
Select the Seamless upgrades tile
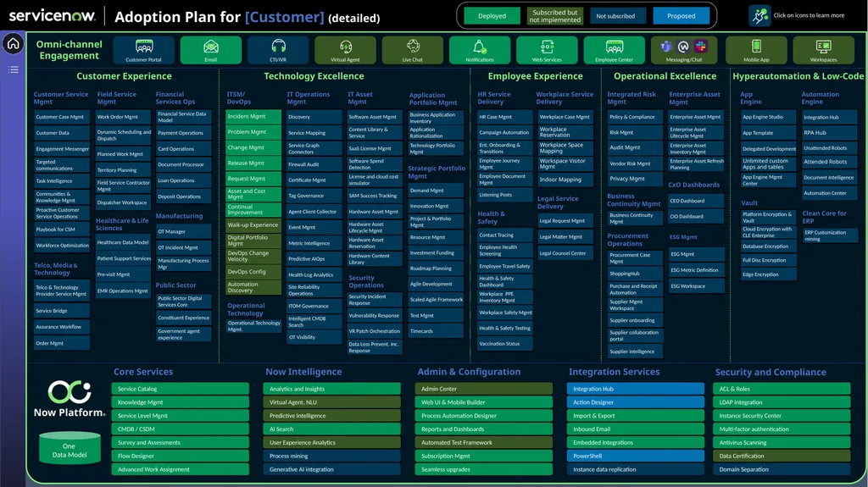tap(484, 469)
